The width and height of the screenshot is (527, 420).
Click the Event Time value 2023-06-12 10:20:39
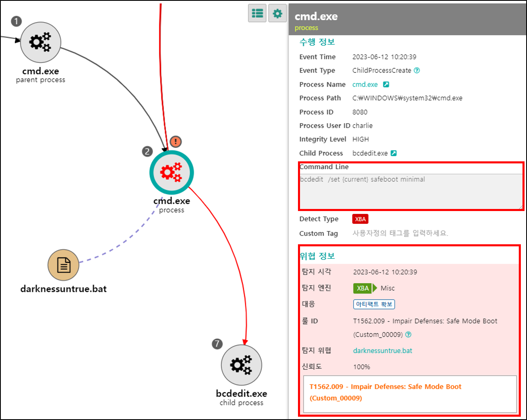384,57
